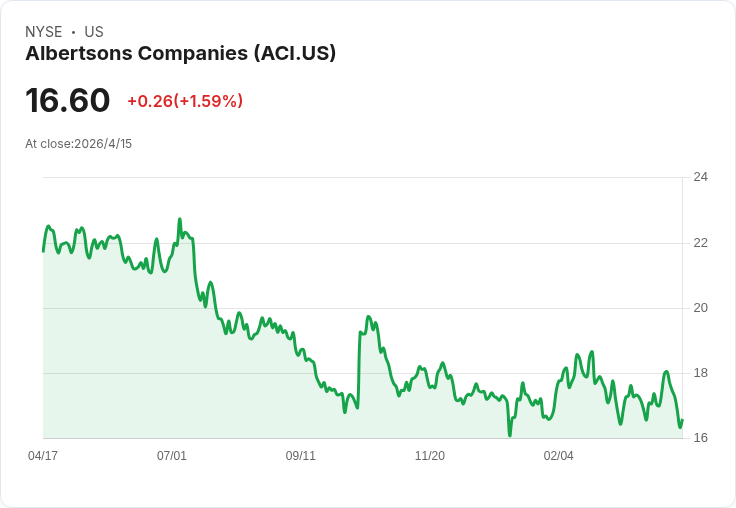Image resolution: width=736 pixels, height=508 pixels.
Task: Click the 09/11 x-axis date label
Action: pos(300,455)
